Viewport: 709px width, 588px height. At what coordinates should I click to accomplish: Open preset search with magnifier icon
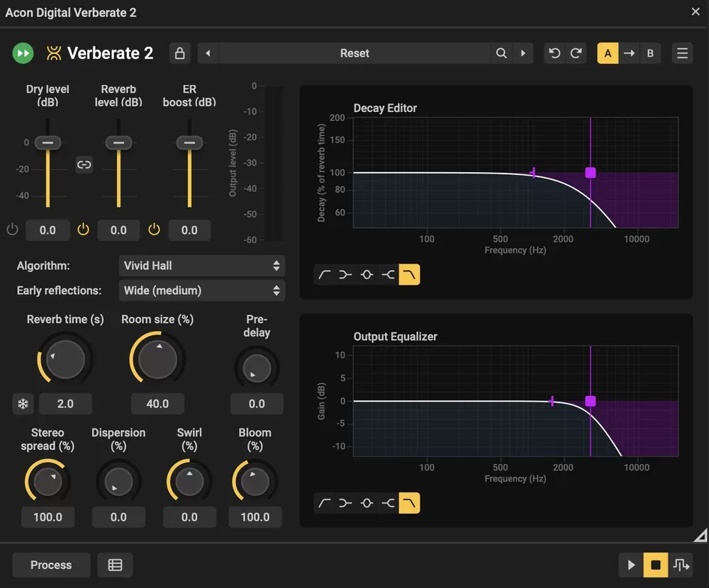[x=501, y=53]
